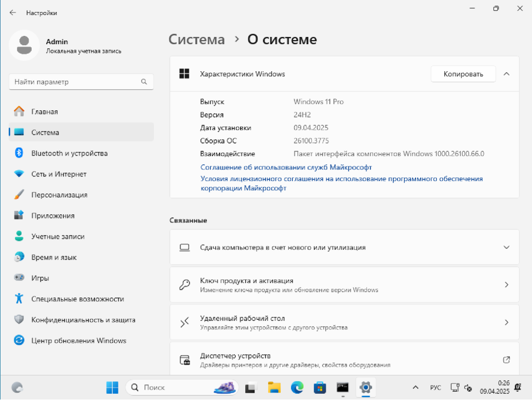Launch Microsoft Edge from taskbar
This screenshot has height=400, width=532.
pyautogui.click(x=297, y=388)
